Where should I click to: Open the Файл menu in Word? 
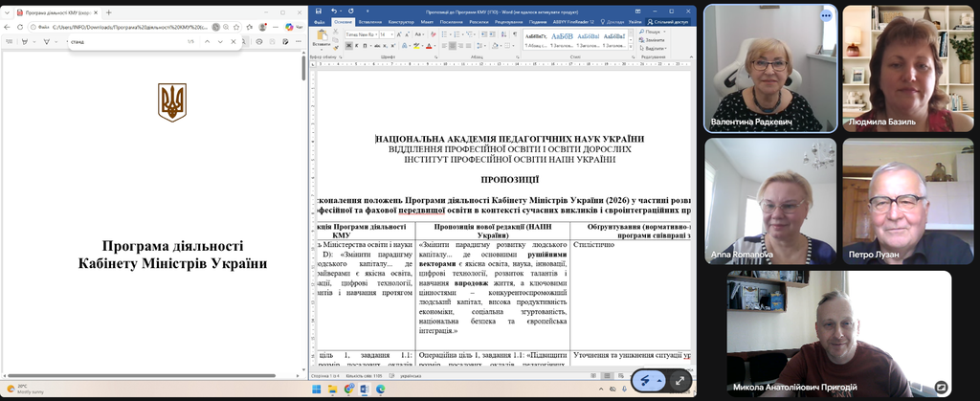click(x=319, y=21)
